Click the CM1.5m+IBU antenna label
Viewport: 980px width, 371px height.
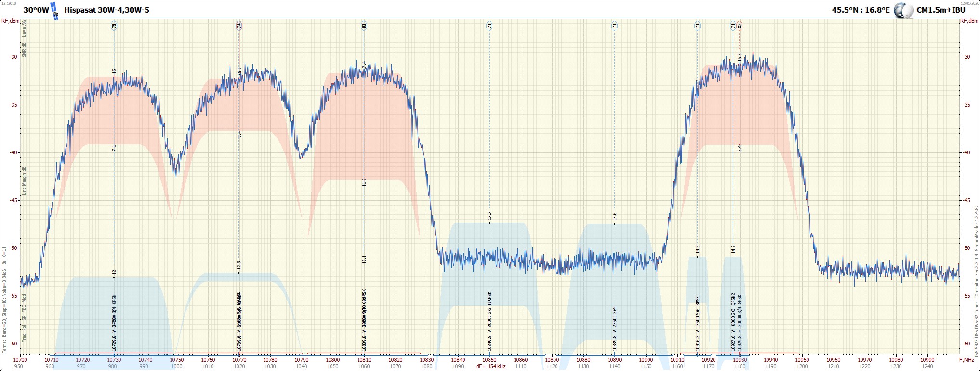click(x=941, y=10)
